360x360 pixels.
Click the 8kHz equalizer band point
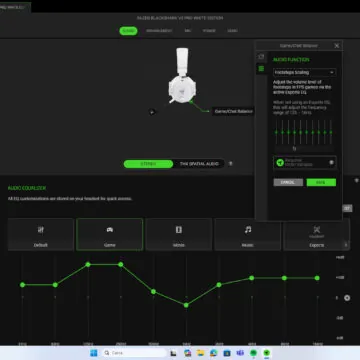coord(284,278)
